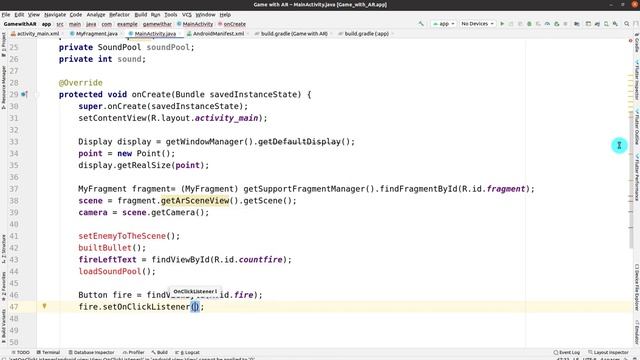Viewport: 640px width, 360px height.
Task: Click the override gutter icon on line 29
Action: click(24, 95)
